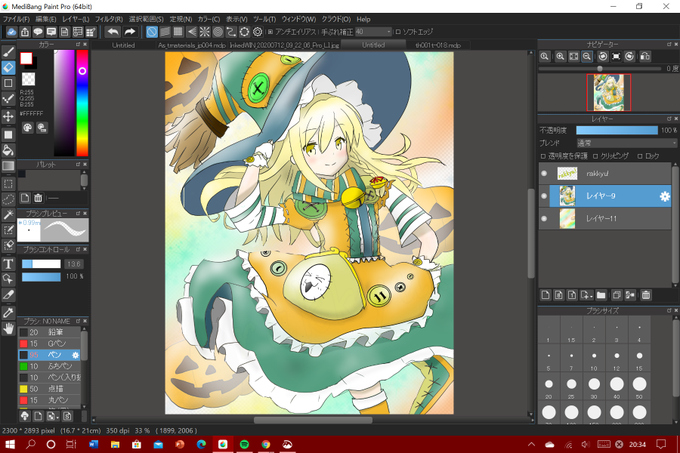Hide the rakkyu! layer
The height and width of the screenshot is (453, 680).
pyautogui.click(x=544, y=173)
